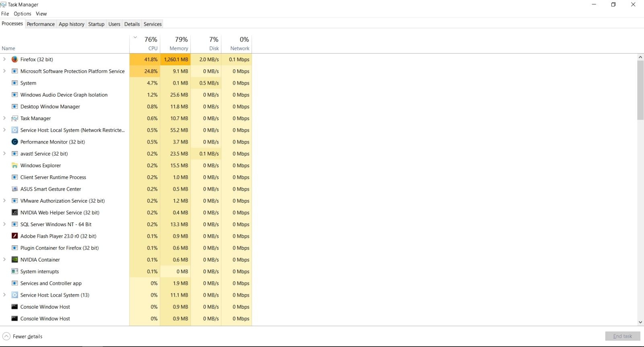Screen dimensions: 644x347
Task: Click Firefox CPU value 41.8%
Action: pos(145,59)
